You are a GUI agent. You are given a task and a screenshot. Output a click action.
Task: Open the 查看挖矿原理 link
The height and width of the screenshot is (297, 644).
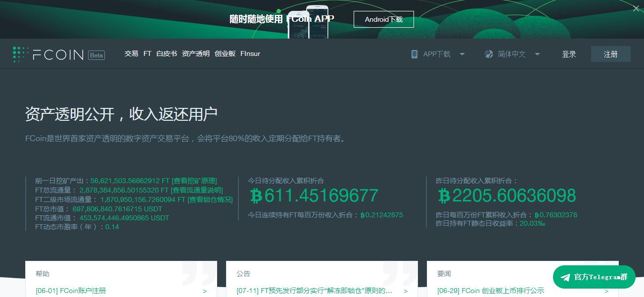(x=194, y=181)
